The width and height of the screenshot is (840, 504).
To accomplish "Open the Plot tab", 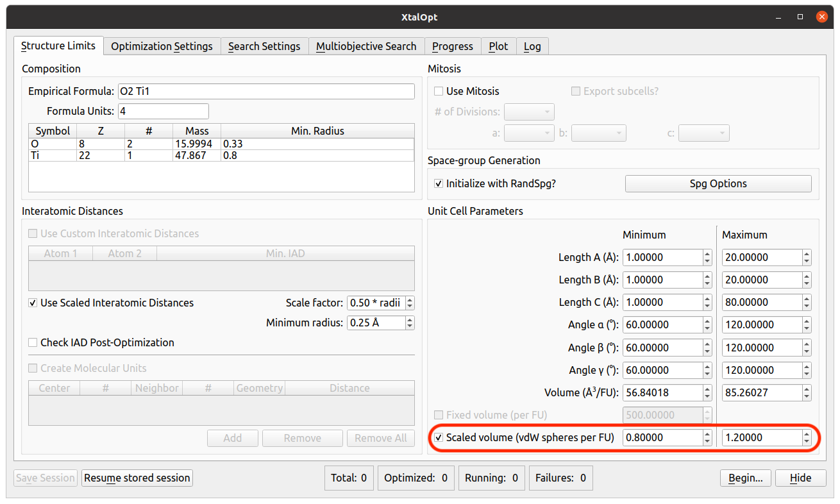I will point(498,46).
